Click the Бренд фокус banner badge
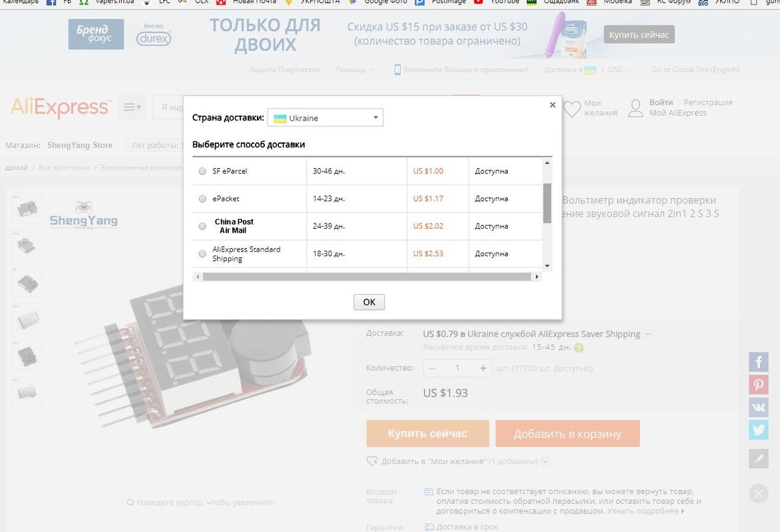 (x=96, y=35)
